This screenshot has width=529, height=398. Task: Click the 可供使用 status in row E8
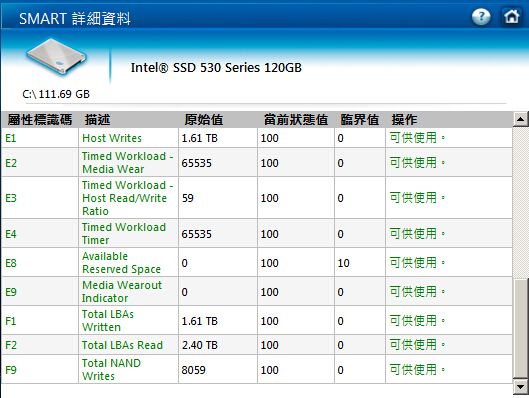coord(417,262)
